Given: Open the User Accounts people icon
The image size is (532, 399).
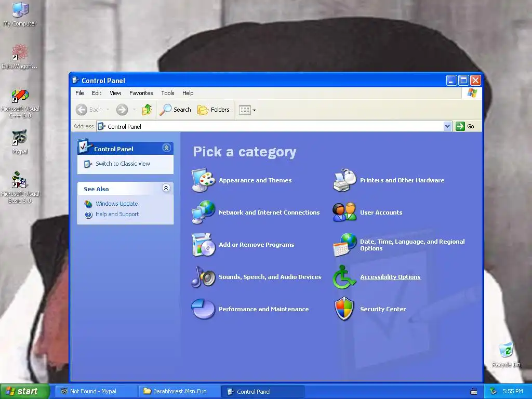Looking at the screenshot, I should tap(345, 212).
